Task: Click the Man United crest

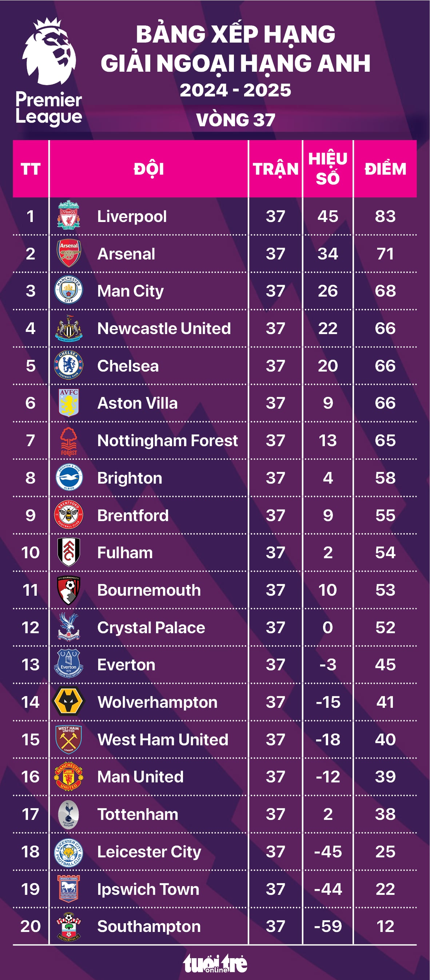Action: [68, 777]
